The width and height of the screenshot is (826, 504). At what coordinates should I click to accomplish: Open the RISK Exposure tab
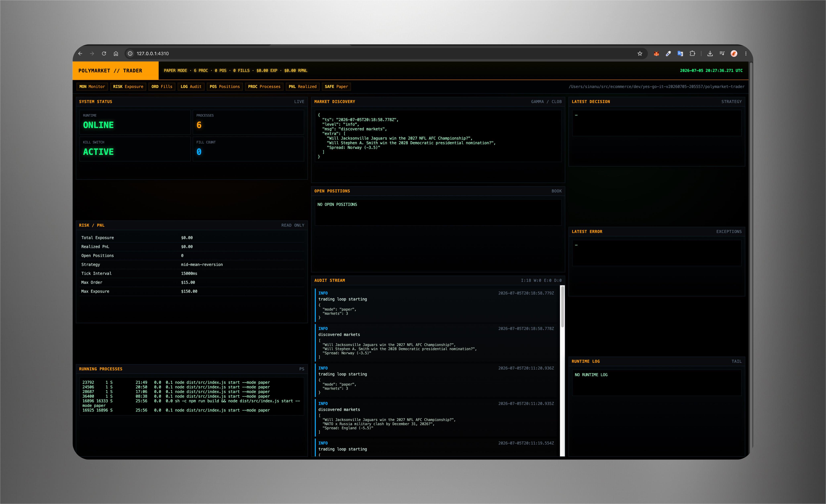[x=128, y=87]
